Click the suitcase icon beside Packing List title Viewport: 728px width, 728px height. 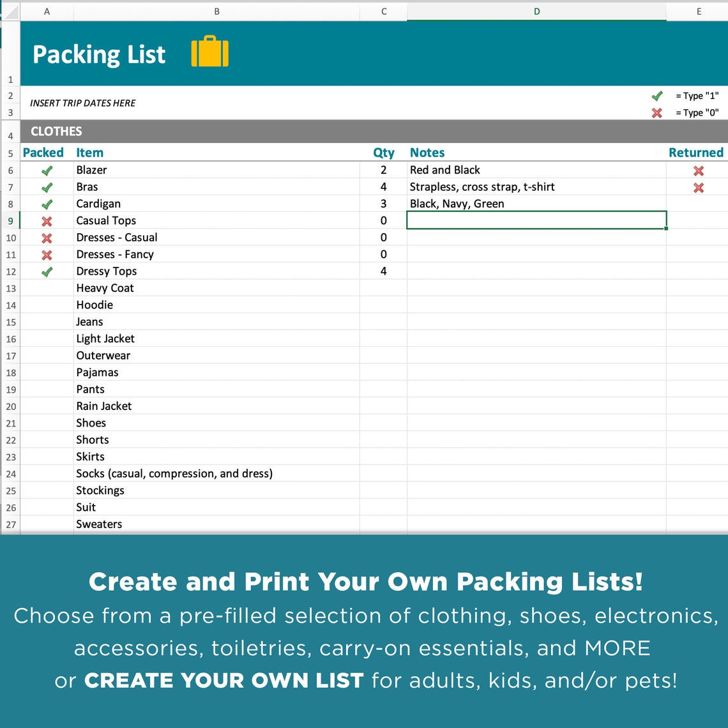tap(211, 52)
